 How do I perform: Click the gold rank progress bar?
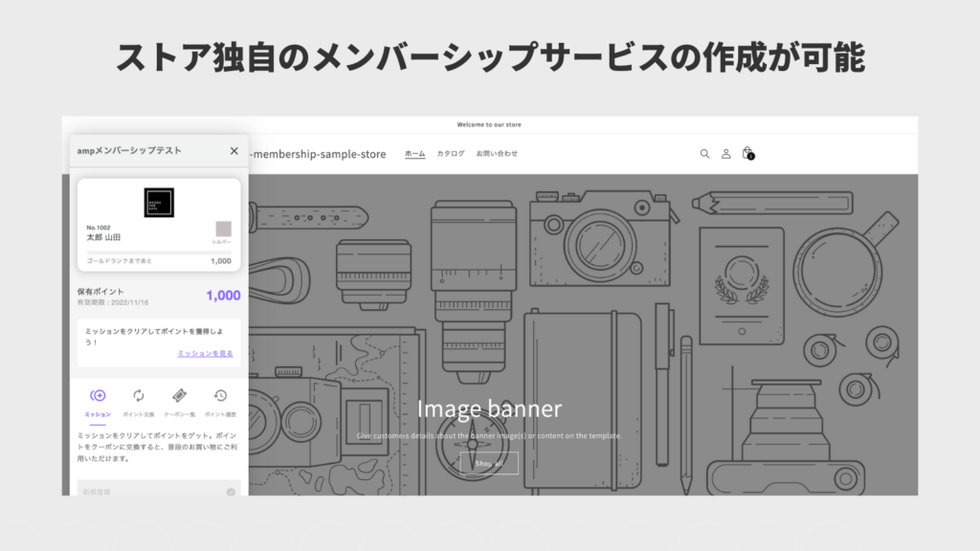[158, 253]
